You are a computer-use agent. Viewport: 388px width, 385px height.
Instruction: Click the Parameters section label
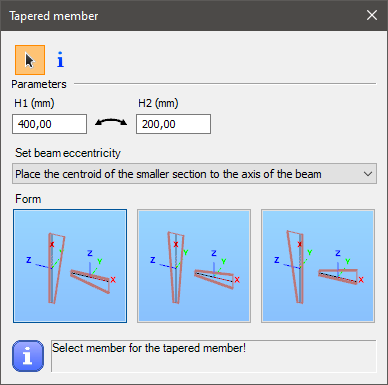pyautogui.click(x=39, y=84)
